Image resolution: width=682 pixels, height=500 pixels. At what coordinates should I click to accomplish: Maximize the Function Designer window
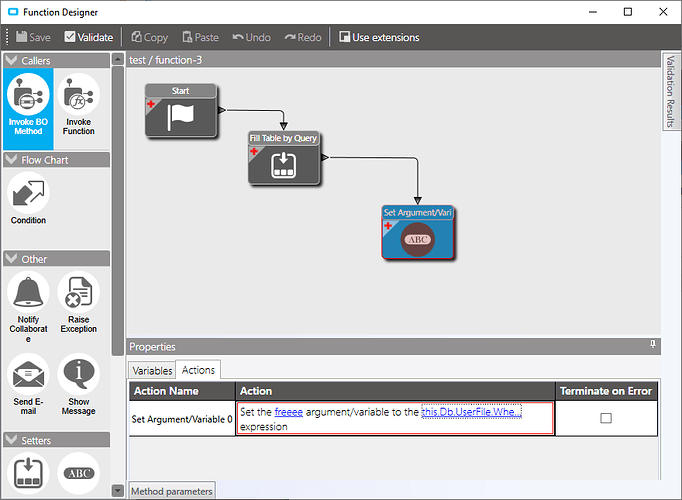[628, 12]
